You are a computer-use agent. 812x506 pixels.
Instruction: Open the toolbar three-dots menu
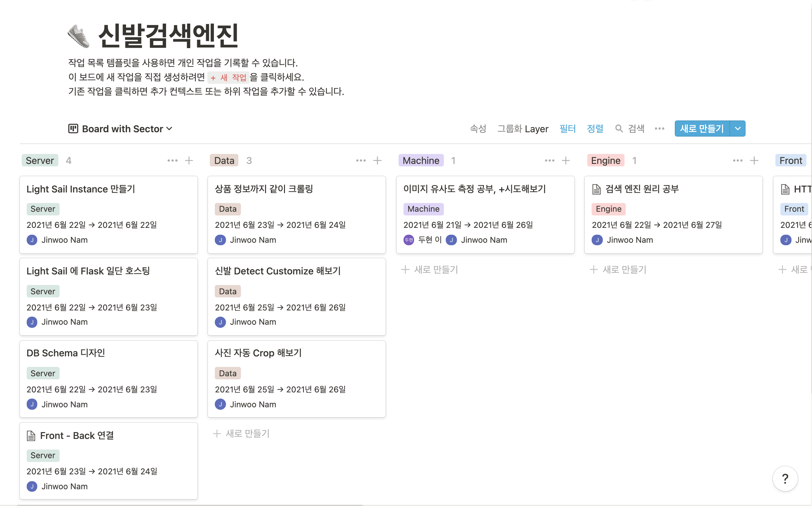point(659,129)
